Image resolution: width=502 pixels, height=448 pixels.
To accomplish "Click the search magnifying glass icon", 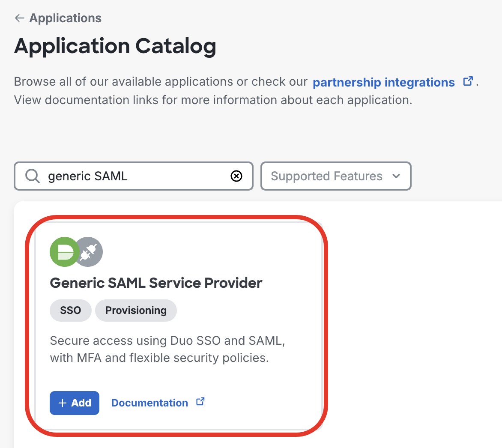I will click(x=32, y=176).
